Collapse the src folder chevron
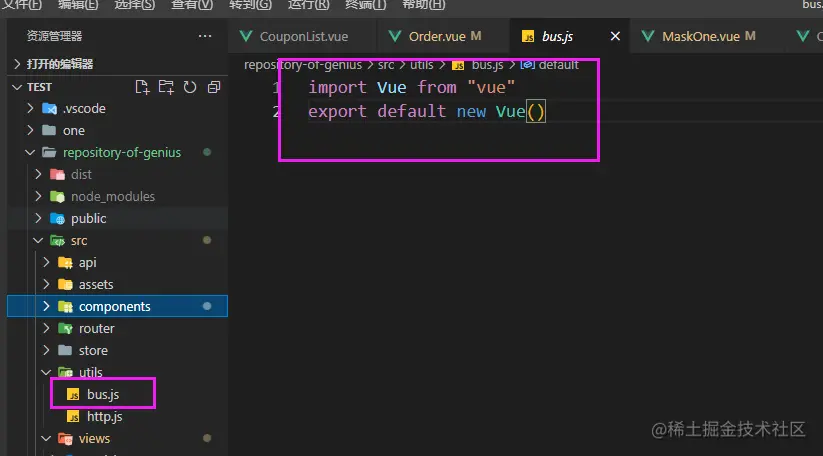This screenshot has height=456, width=823. [38, 240]
